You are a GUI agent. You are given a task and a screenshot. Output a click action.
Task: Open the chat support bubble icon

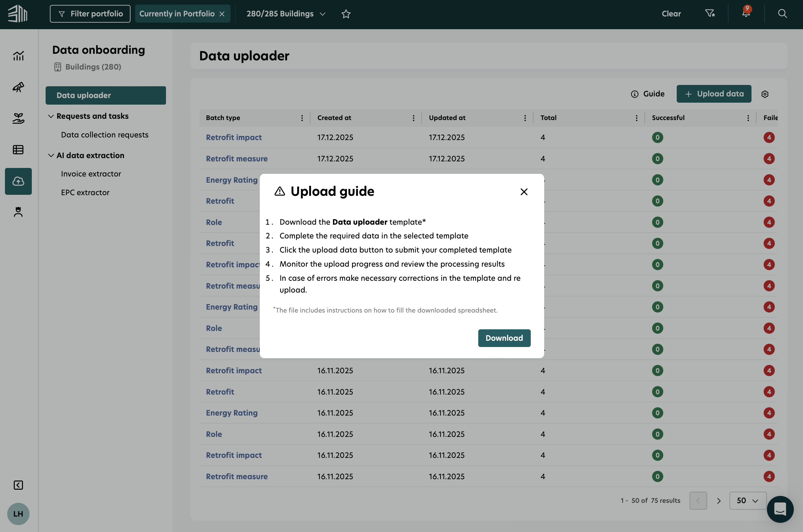tap(780, 509)
